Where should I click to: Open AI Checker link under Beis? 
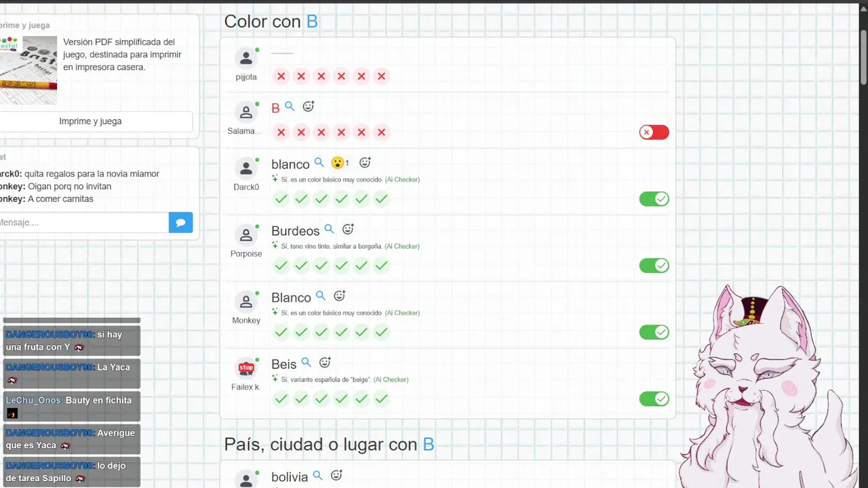(391, 380)
